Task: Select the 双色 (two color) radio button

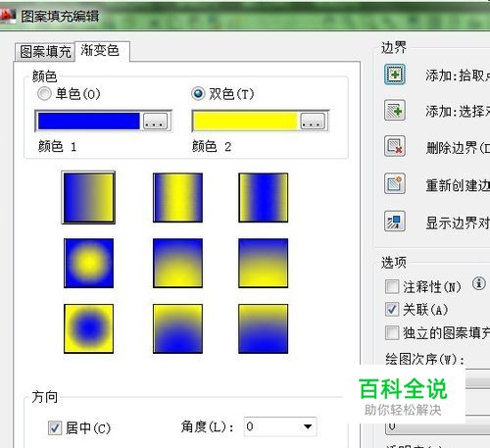Action: coord(198,94)
